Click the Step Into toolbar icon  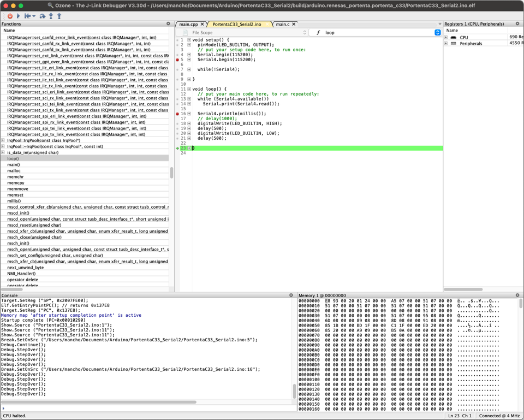(51, 16)
